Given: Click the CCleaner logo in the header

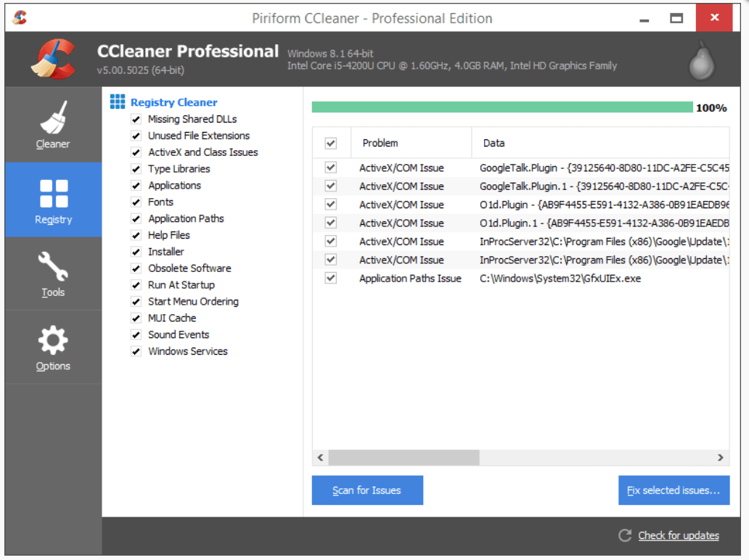Looking at the screenshot, I should [54, 59].
